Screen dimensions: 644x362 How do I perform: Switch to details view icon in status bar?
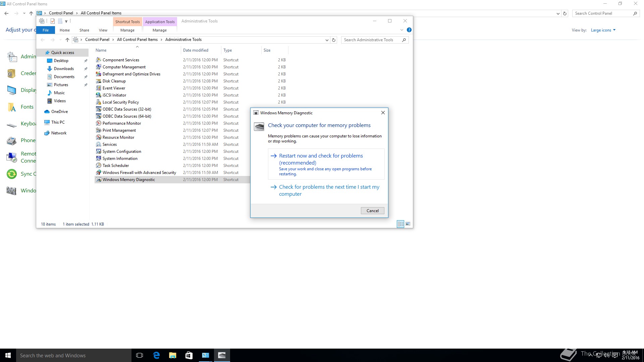pos(400,224)
